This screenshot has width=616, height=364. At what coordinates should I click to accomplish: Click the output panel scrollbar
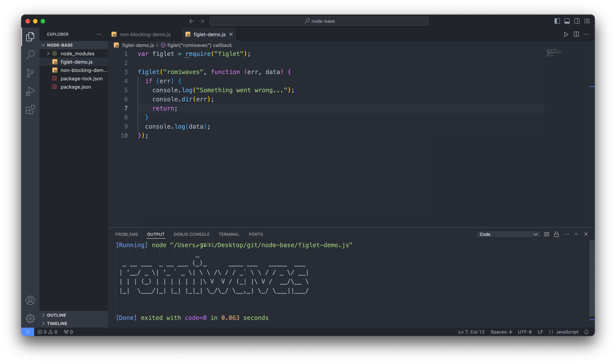coord(592,278)
